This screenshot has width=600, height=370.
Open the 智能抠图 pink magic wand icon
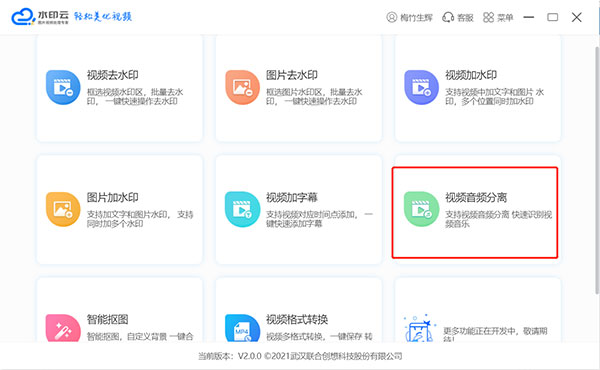(63, 328)
